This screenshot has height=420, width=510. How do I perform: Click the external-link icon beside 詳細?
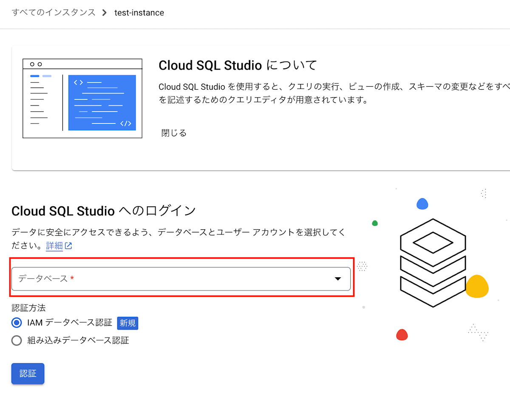(x=68, y=246)
